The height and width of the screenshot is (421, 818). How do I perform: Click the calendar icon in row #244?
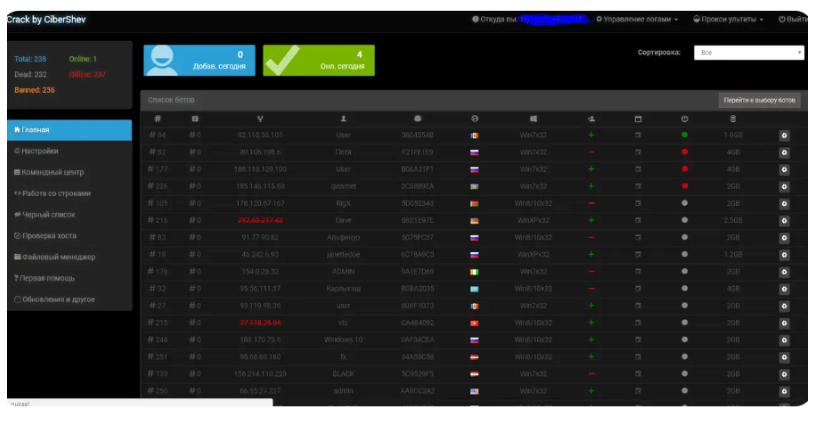pyautogui.click(x=637, y=340)
